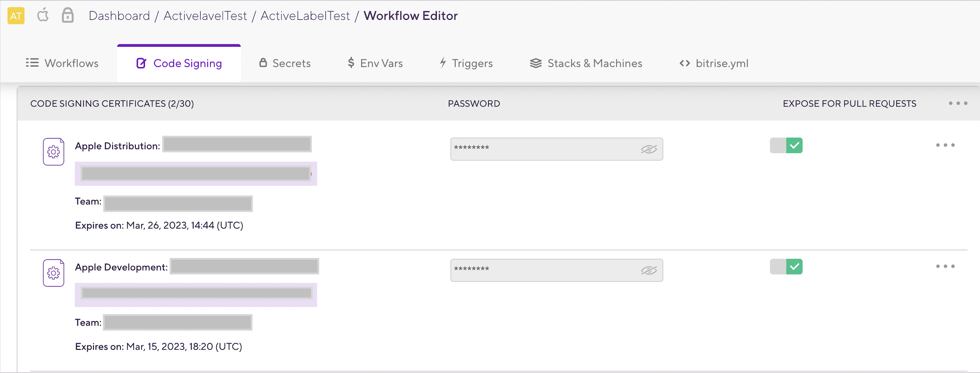
Task: Open certificates header three-dot menu
Action: (x=958, y=104)
